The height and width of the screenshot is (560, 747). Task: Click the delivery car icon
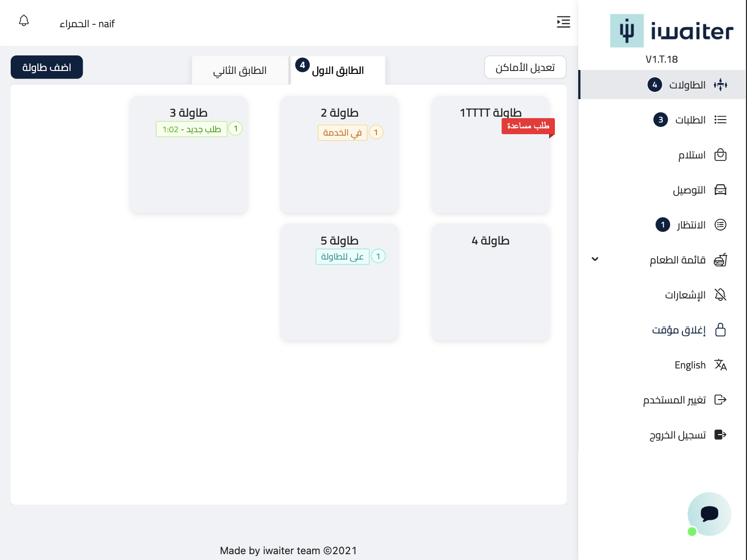[720, 190]
